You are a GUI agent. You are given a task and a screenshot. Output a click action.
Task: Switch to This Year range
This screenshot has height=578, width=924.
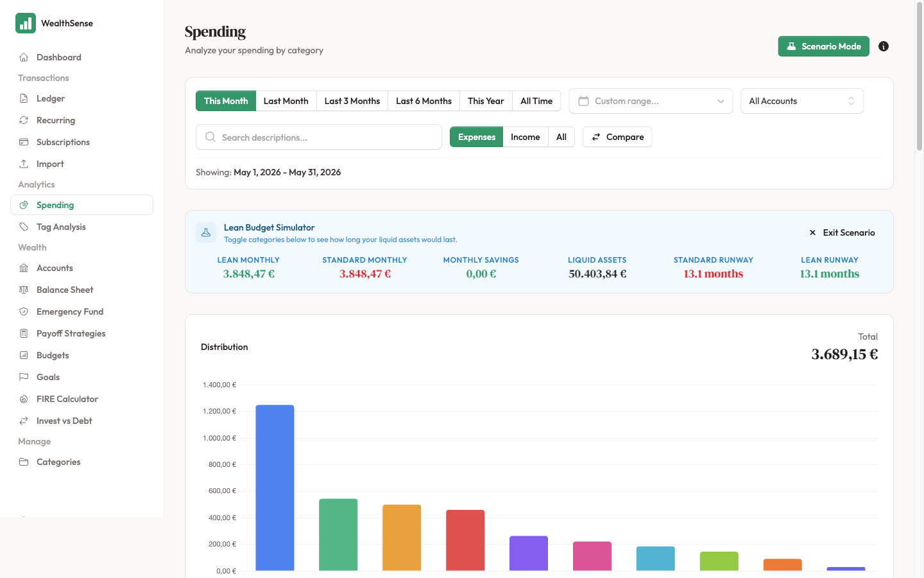(486, 101)
